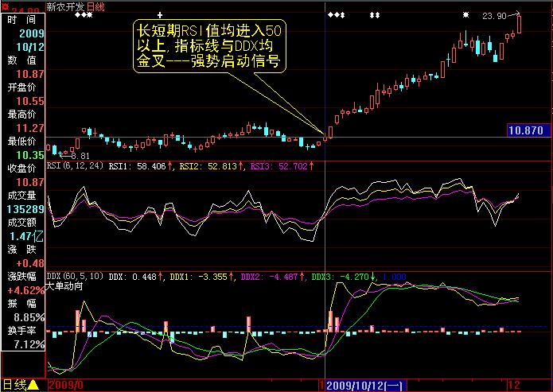Click the yellow RSI2: 52.813 value
This screenshot has width=553, height=392.
tap(208, 166)
